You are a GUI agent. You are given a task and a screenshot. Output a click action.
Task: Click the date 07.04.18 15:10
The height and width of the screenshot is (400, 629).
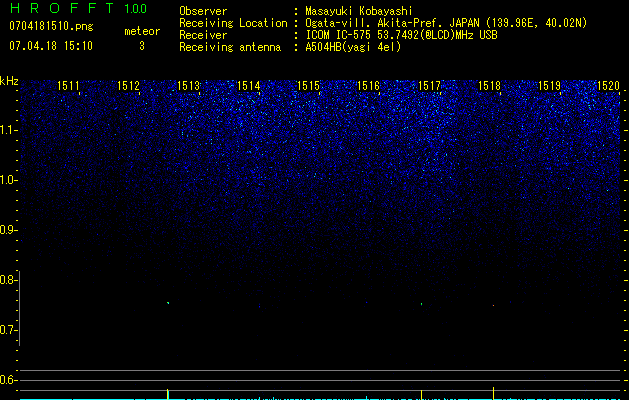[51, 46]
